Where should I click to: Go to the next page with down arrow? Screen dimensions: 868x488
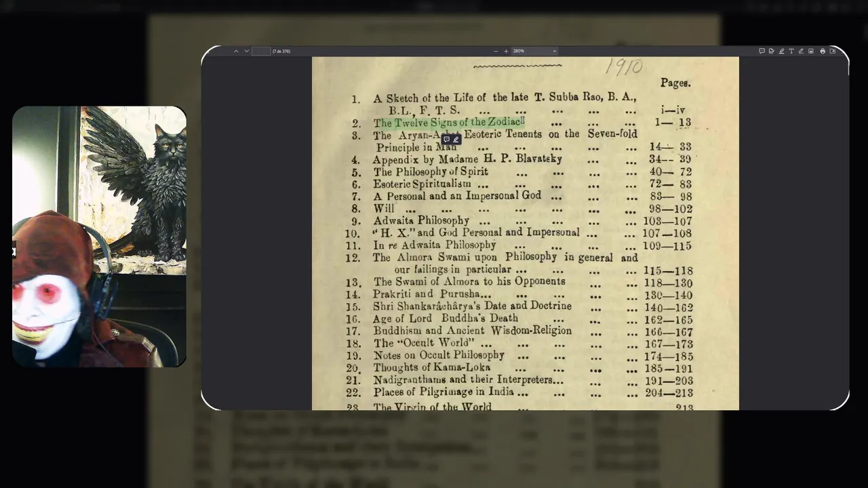(245, 51)
